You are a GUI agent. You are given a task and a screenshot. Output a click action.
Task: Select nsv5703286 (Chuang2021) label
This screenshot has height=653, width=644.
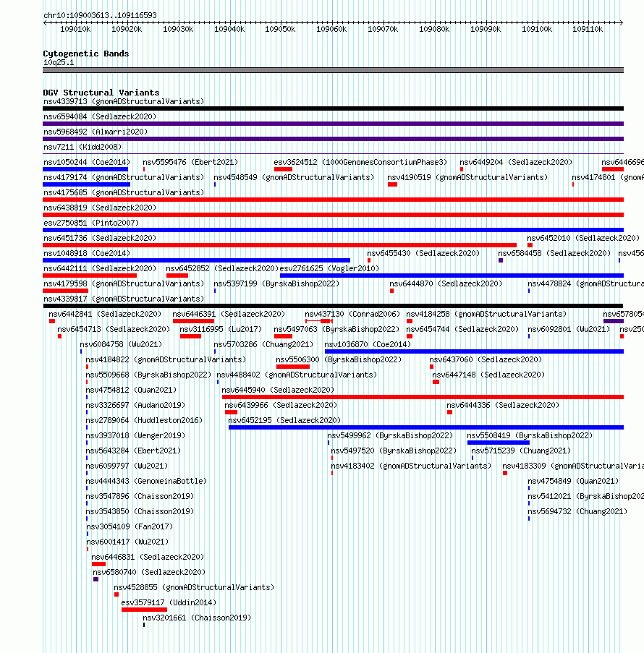263,345
